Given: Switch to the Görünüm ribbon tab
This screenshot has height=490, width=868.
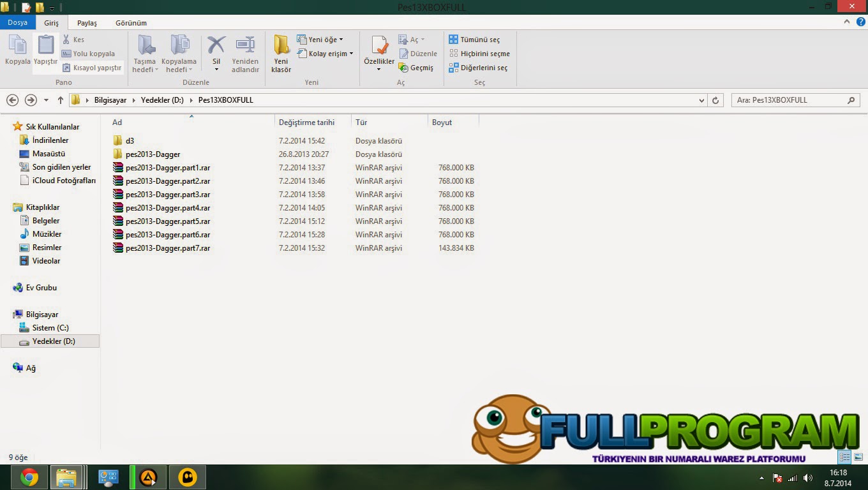Looking at the screenshot, I should [131, 23].
